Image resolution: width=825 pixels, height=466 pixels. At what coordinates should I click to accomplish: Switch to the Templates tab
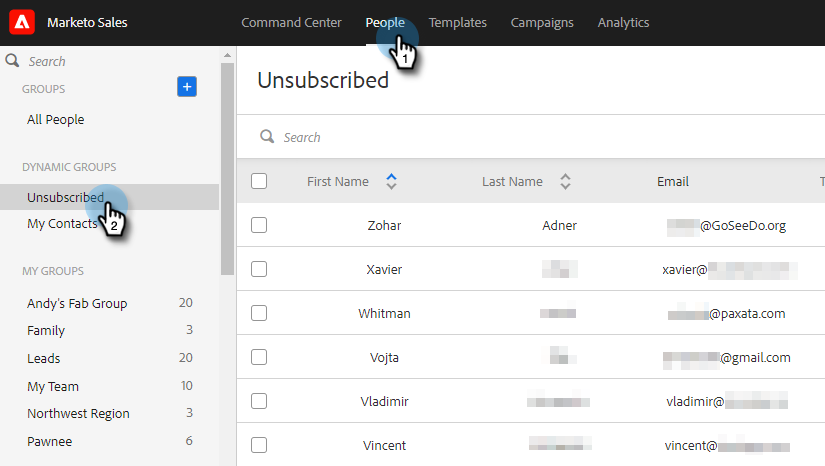click(x=457, y=22)
